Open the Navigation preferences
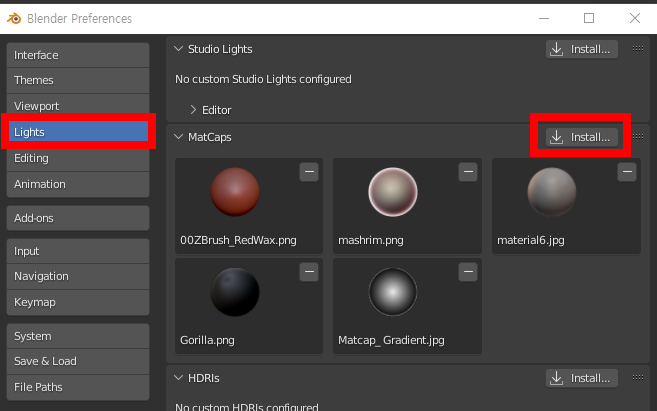The height and width of the screenshot is (411, 657). click(78, 277)
